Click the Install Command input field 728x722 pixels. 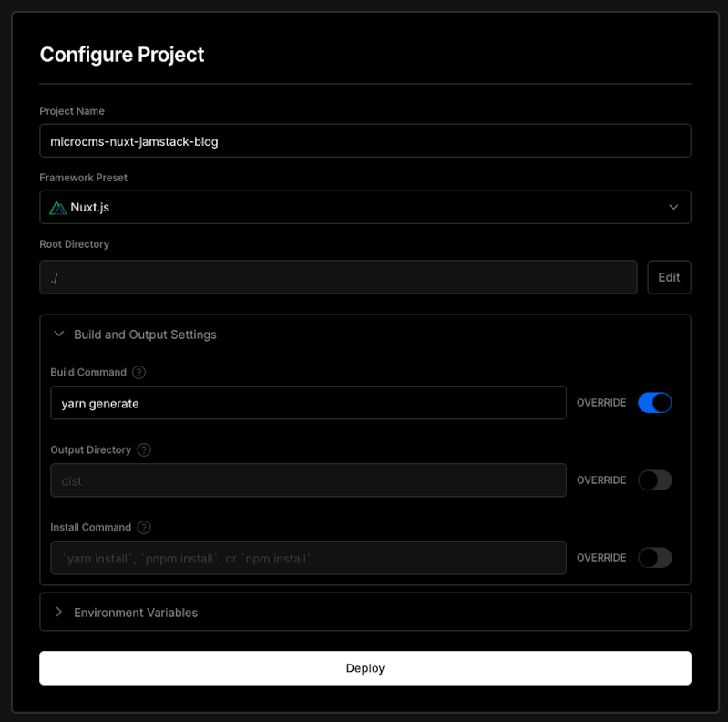click(x=308, y=558)
